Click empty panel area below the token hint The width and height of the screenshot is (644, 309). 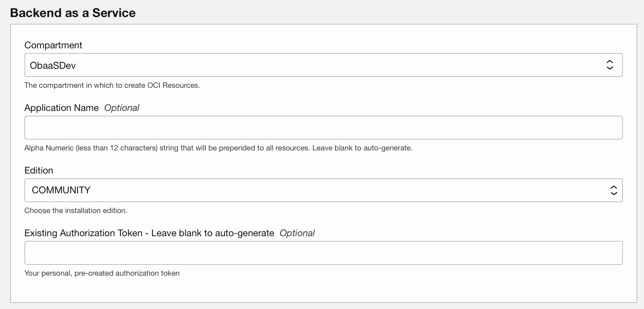(323, 289)
